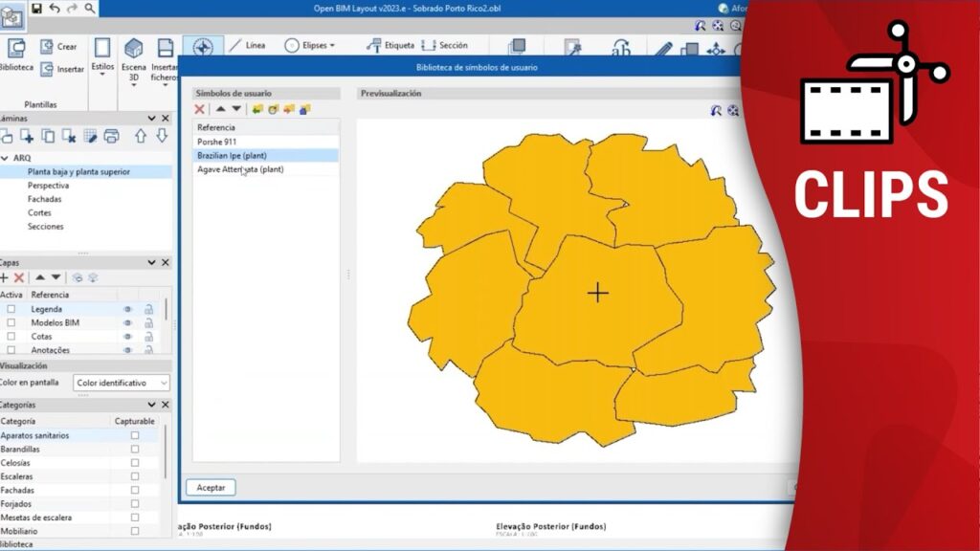Tick the Capturable checkbox for Escaleras

coord(135,476)
